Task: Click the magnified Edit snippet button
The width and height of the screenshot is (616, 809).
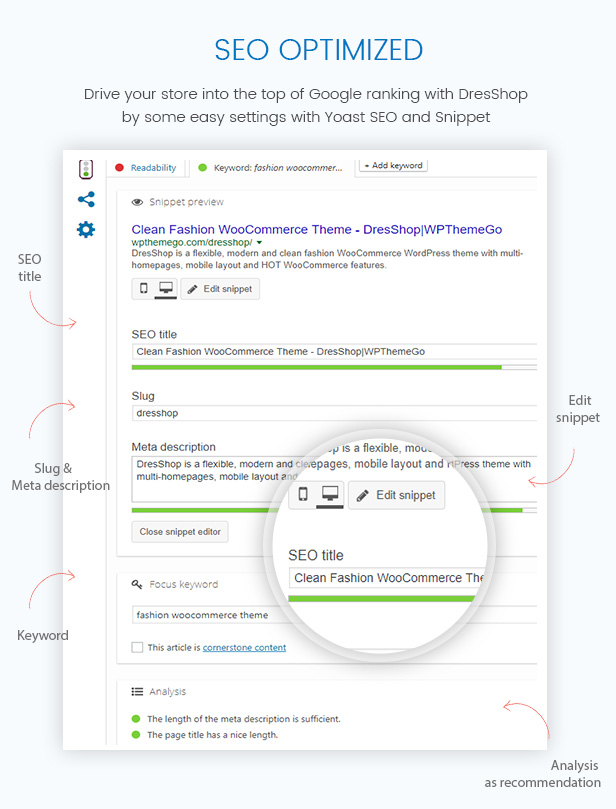Action: click(x=396, y=495)
